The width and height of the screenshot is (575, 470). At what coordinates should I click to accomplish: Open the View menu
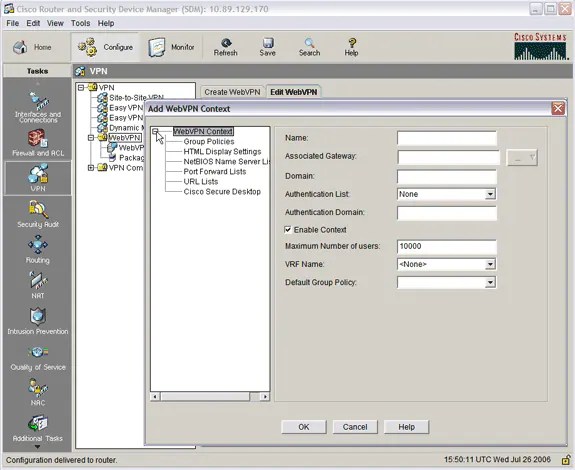click(x=55, y=23)
